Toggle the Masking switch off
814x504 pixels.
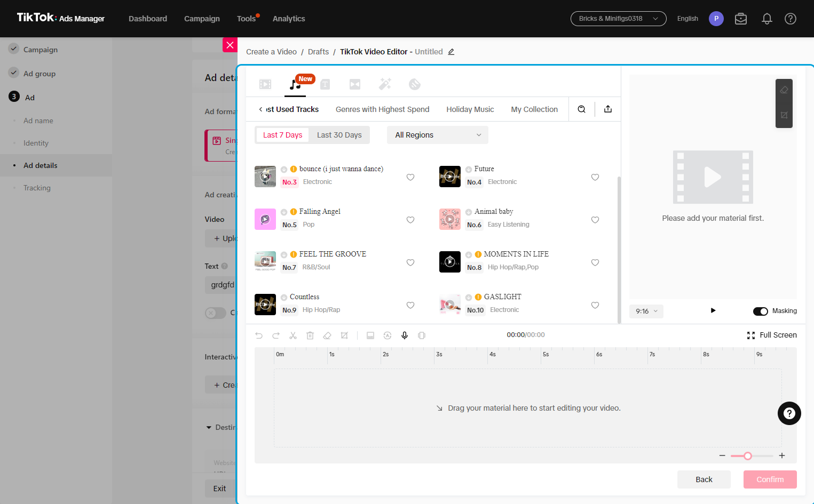(x=761, y=311)
